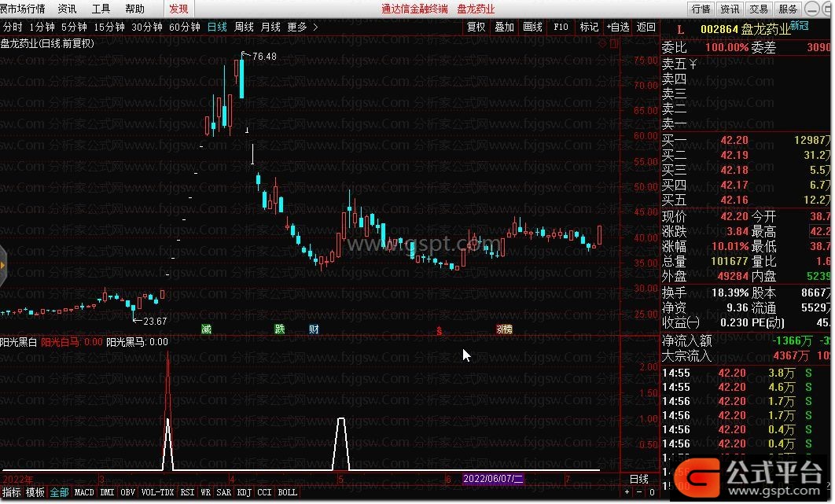Open the 服务 service button

point(787,9)
